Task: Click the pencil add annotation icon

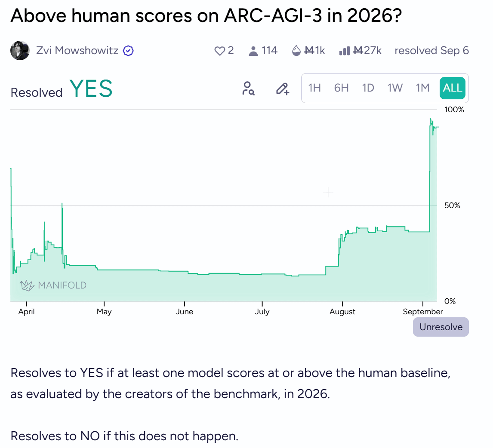Action: click(282, 89)
